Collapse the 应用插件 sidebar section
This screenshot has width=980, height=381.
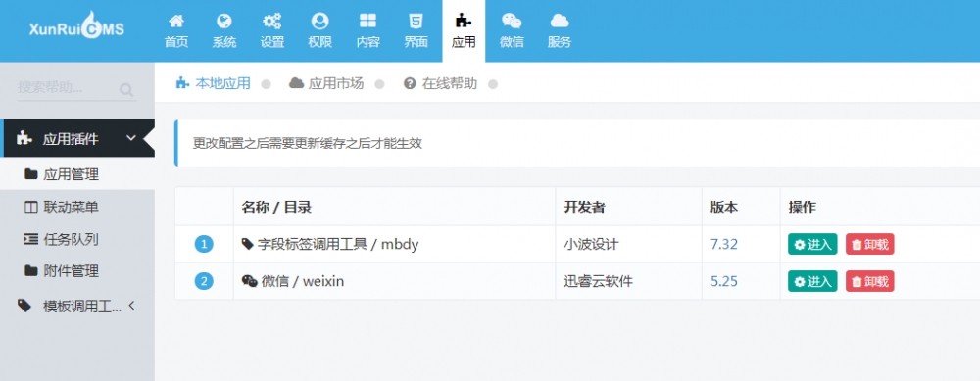tap(131, 138)
